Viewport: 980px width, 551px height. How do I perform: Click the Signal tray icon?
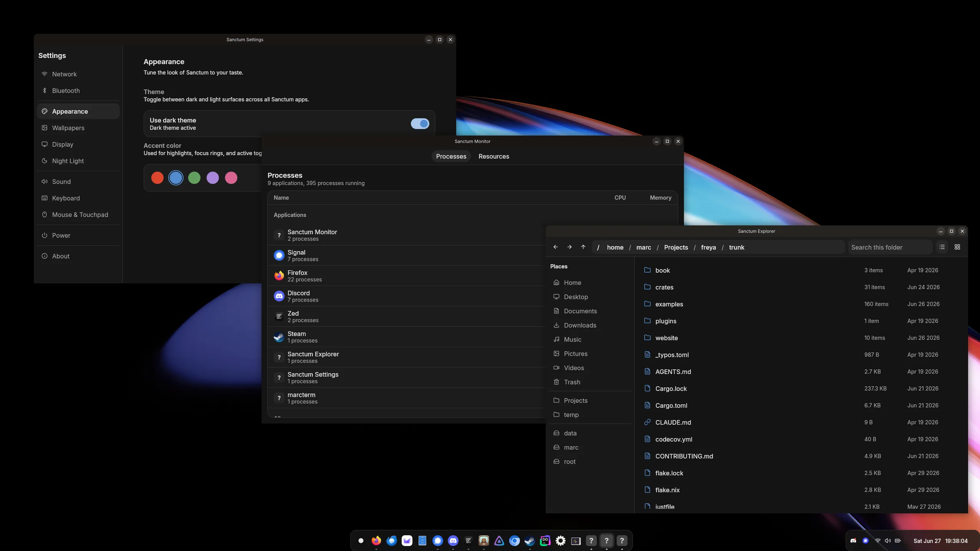click(x=866, y=541)
